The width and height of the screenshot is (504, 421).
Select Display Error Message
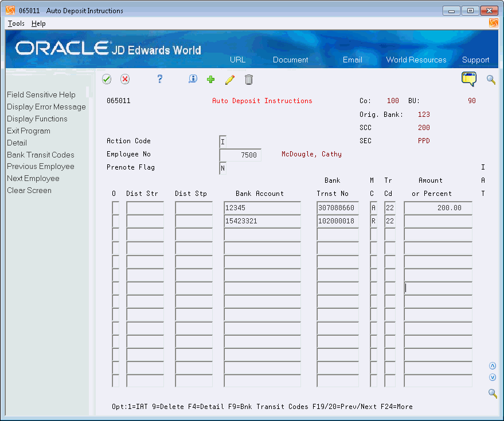pos(46,107)
